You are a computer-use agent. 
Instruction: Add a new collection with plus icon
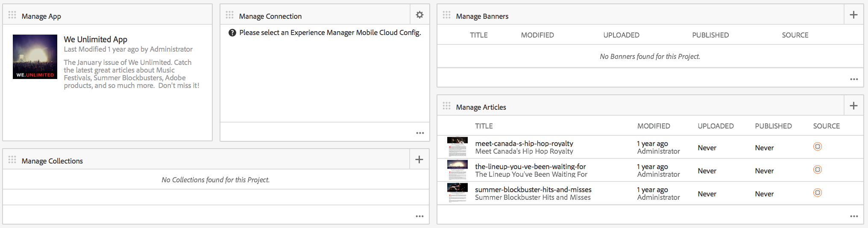pos(419,160)
